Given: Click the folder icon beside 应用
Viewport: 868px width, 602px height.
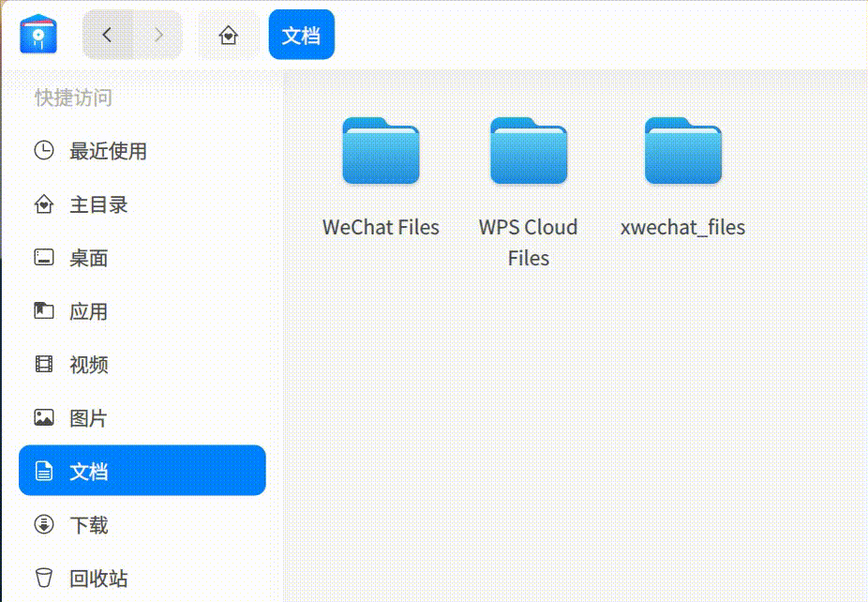Looking at the screenshot, I should pos(44,310).
